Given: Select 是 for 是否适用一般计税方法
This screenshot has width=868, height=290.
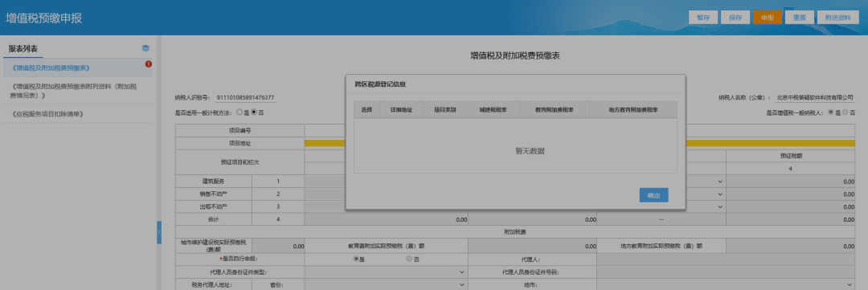Looking at the screenshot, I should [240, 112].
